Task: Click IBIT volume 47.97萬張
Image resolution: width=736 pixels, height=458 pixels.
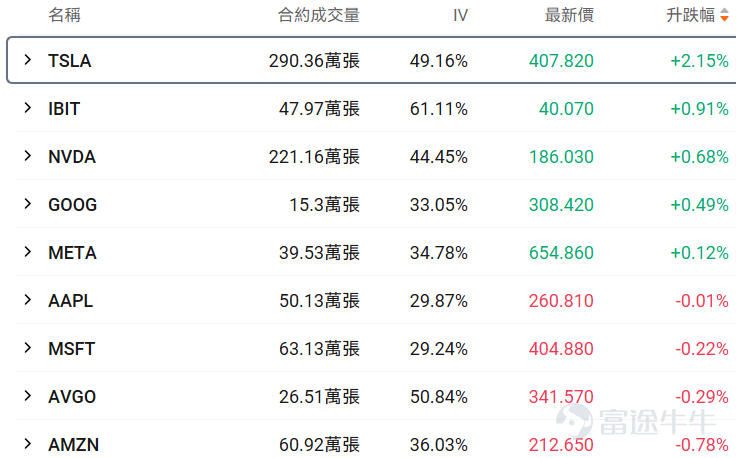Action: coord(319,109)
